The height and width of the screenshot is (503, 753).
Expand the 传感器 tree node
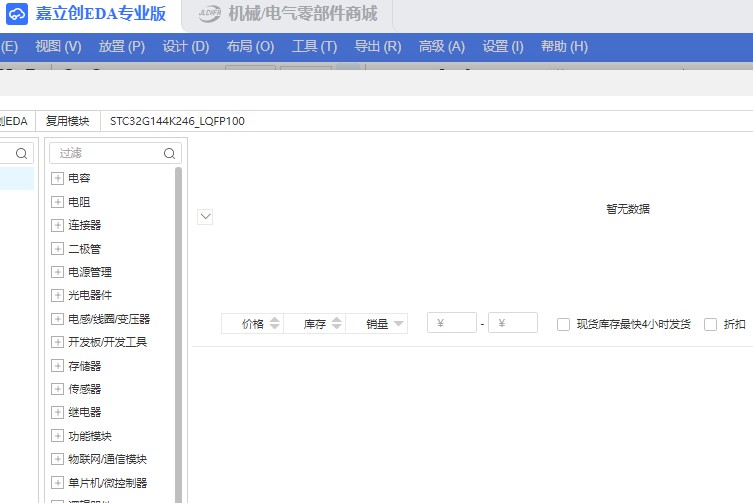click(x=57, y=389)
